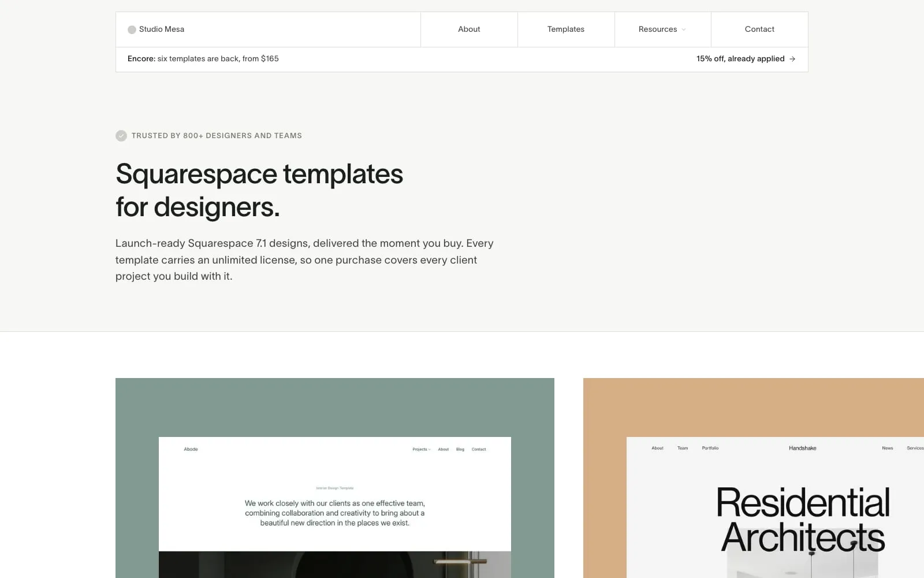
Task: Go to Studio Mesa home link
Action: point(156,29)
